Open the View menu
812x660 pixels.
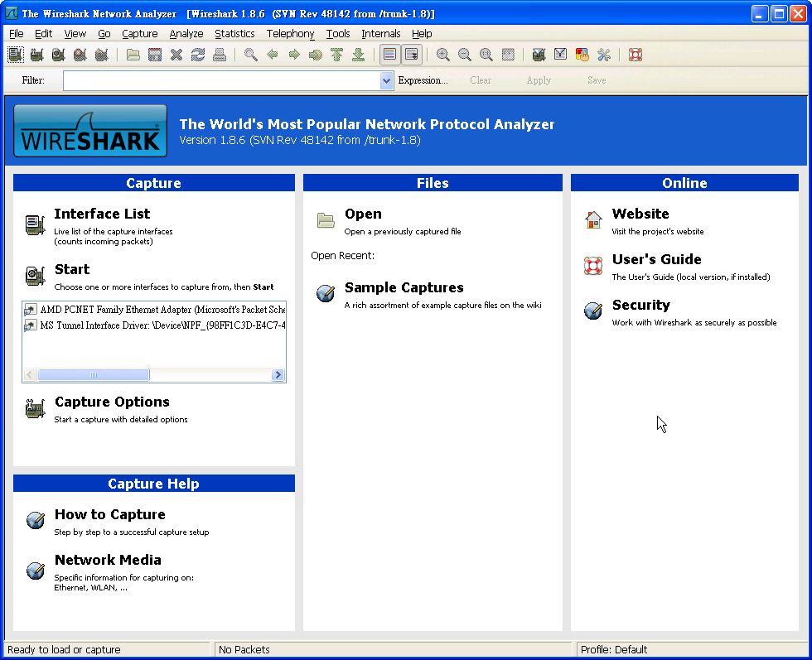[x=75, y=34]
